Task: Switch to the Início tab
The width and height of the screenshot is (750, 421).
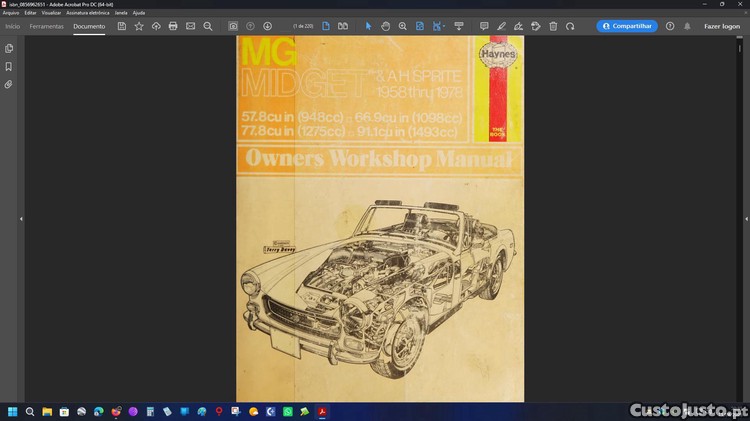Action: (12, 26)
